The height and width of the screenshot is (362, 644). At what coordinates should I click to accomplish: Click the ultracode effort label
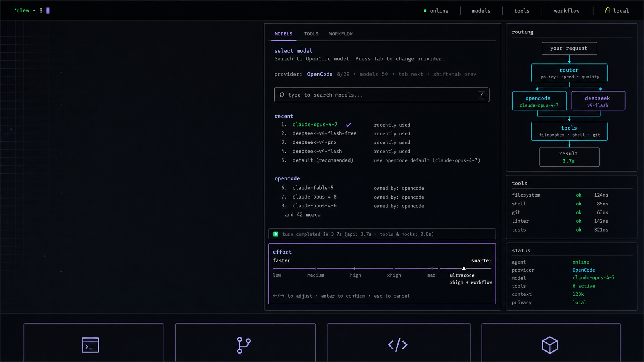pos(462,275)
